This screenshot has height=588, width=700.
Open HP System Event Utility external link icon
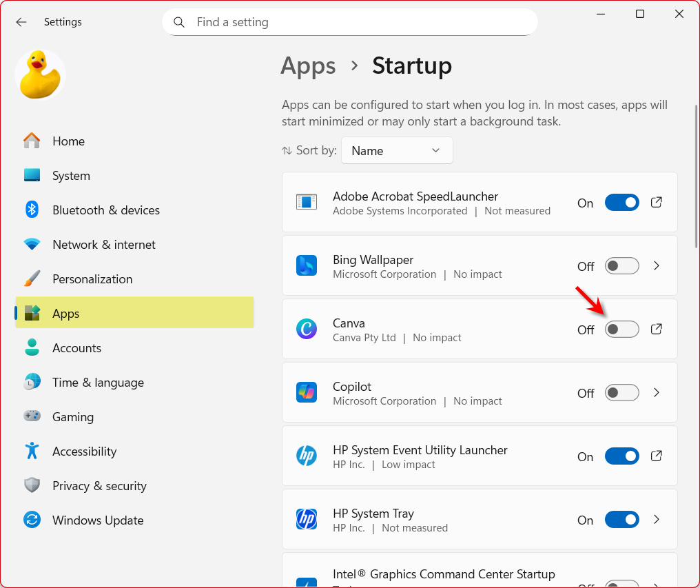(x=656, y=456)
